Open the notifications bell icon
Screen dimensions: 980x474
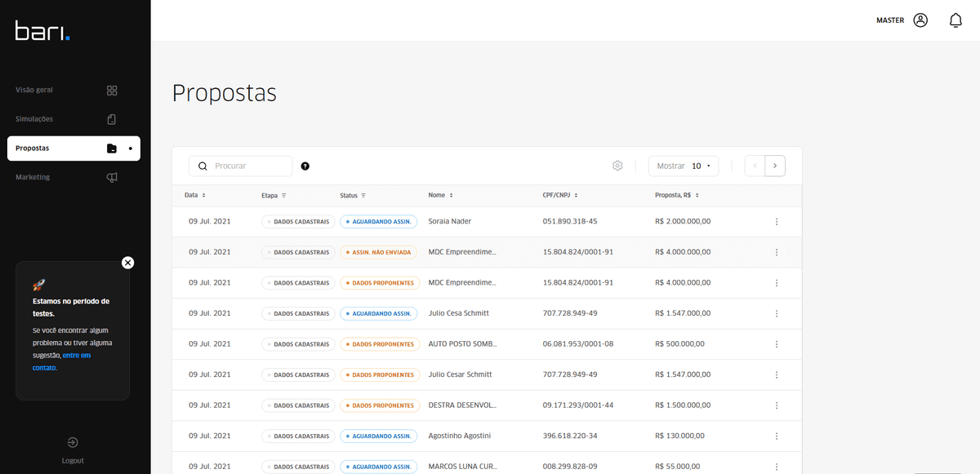[x=955, y=20]
